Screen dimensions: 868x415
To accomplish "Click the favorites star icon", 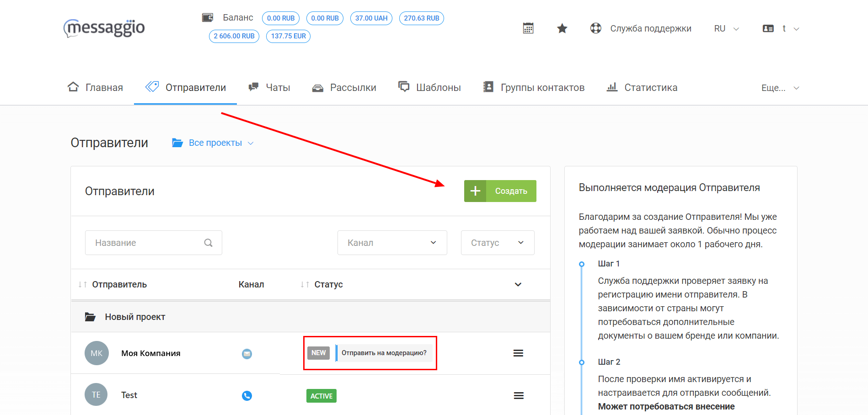I will click(x=562, y=28).
